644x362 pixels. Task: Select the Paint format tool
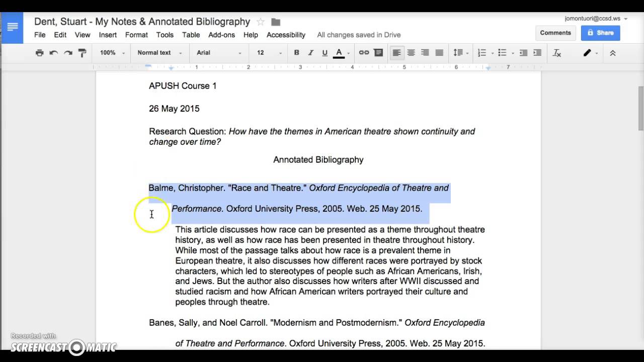(x=83, y=53)
